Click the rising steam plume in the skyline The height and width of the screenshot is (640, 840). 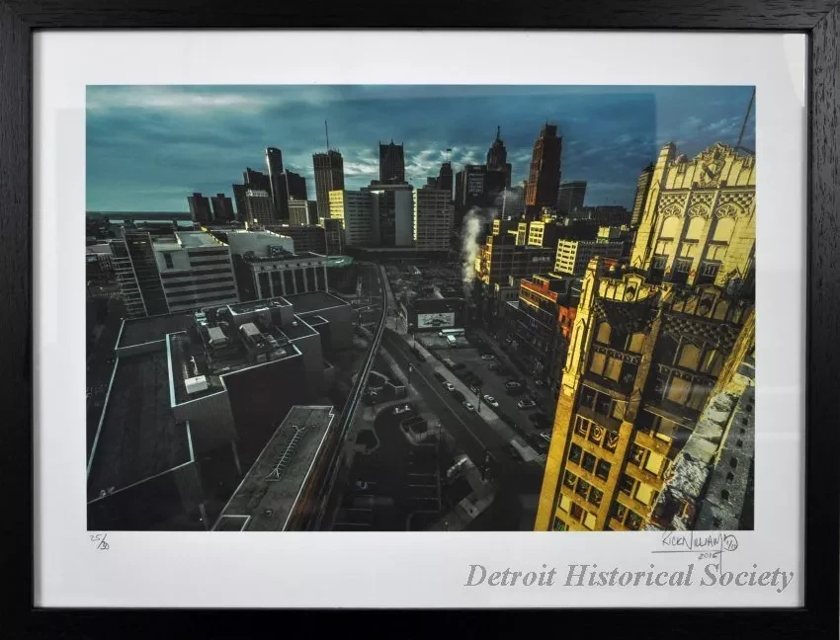pos(471,242)
